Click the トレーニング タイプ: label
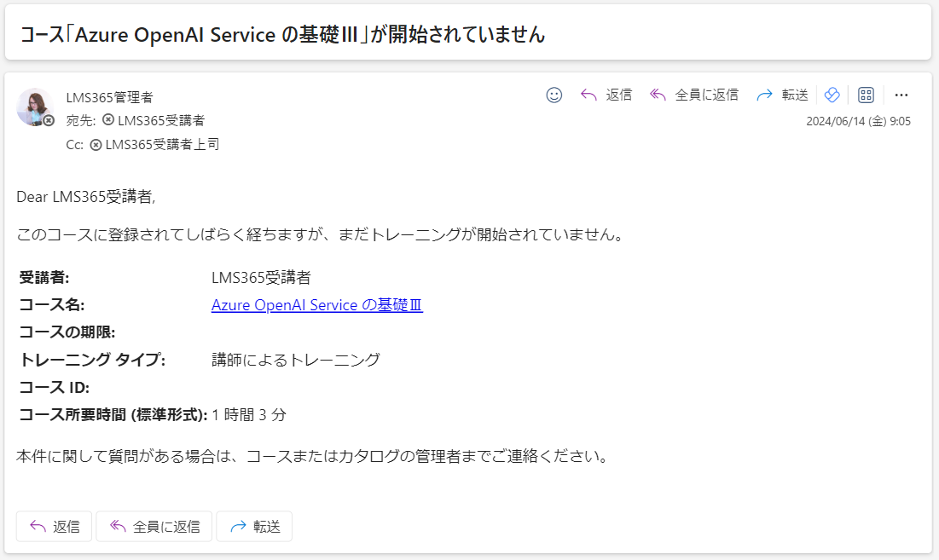Screen dimensions: 939x560 [92, 360]
